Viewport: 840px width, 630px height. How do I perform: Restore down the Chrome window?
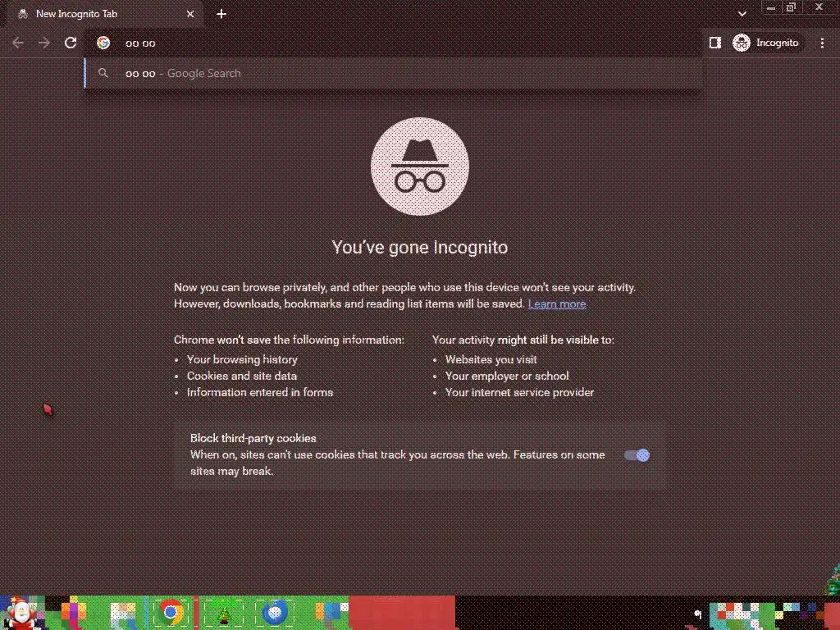pos(792,7)
